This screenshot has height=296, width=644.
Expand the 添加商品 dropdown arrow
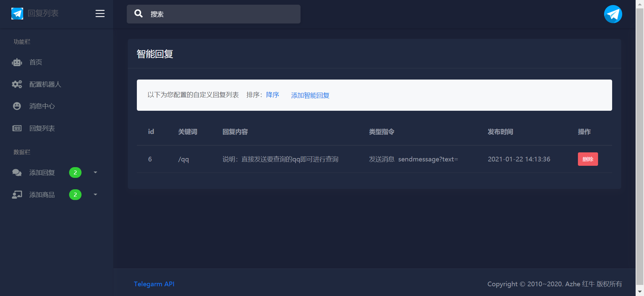(95, 195)
